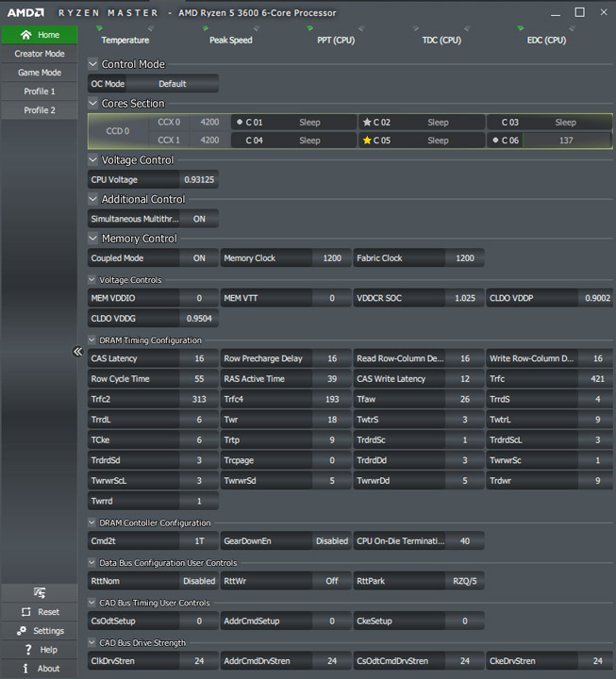The width and height of the screenshot is (616, 679).
Task: Click the ClkDrvStren value 24
Action: click(199, 661)
